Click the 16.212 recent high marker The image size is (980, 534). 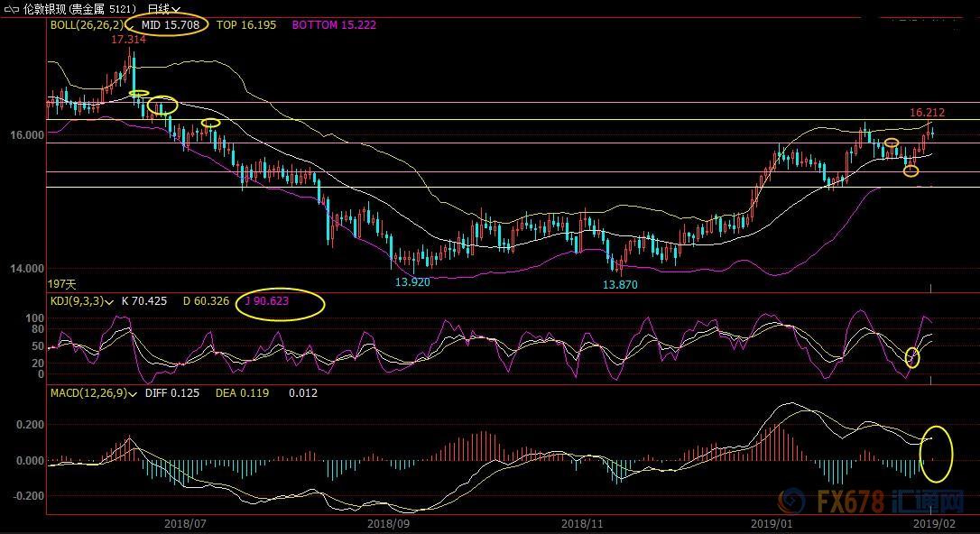pyautogui.click(x=927, y=113)
